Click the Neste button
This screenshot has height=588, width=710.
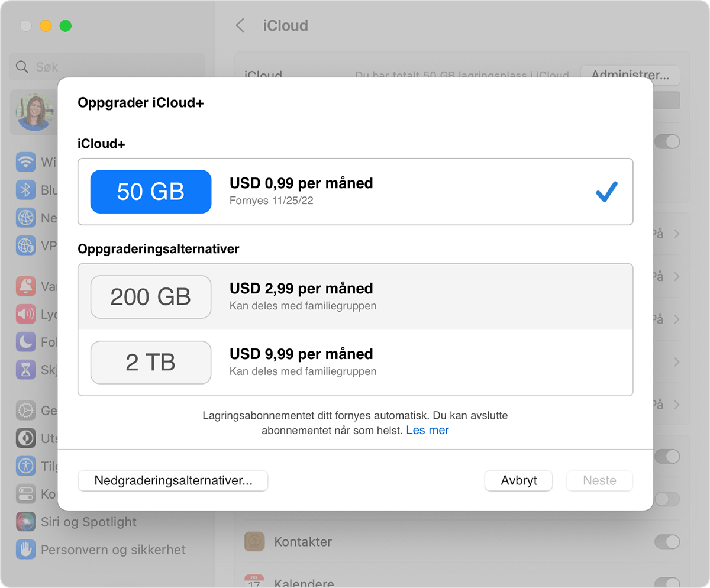(x=599, y=481)
